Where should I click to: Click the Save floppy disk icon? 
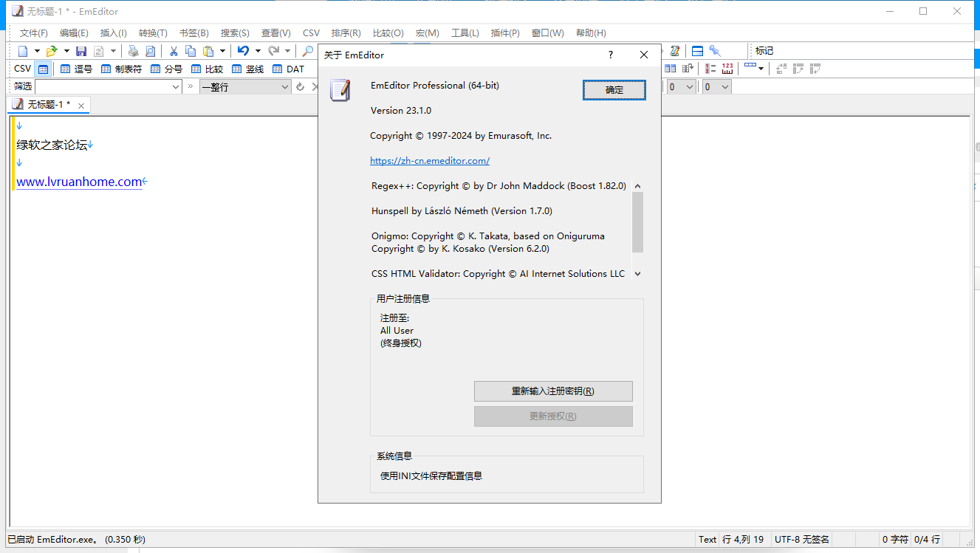81,51
